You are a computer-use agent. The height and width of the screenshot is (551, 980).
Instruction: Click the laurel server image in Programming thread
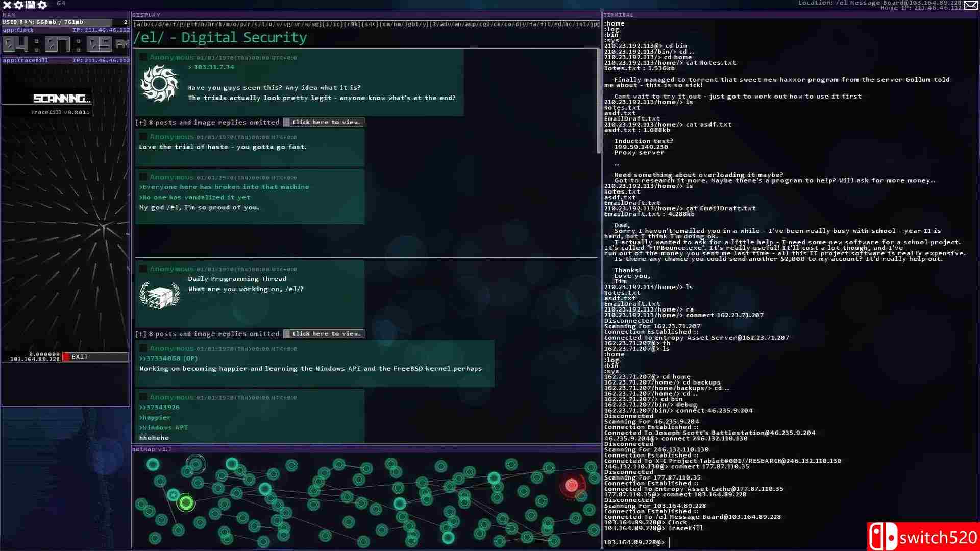[x=159, y=295]
